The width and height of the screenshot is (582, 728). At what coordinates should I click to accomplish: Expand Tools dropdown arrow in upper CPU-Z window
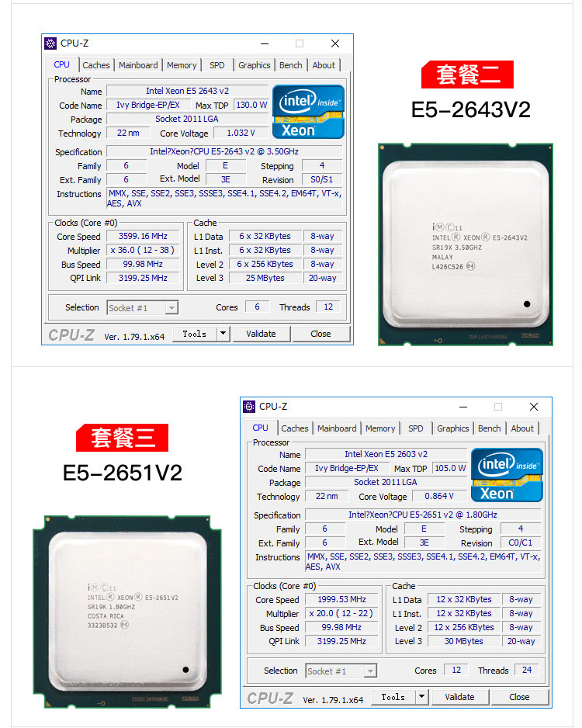pyautogui.click(x=223, y=334)
